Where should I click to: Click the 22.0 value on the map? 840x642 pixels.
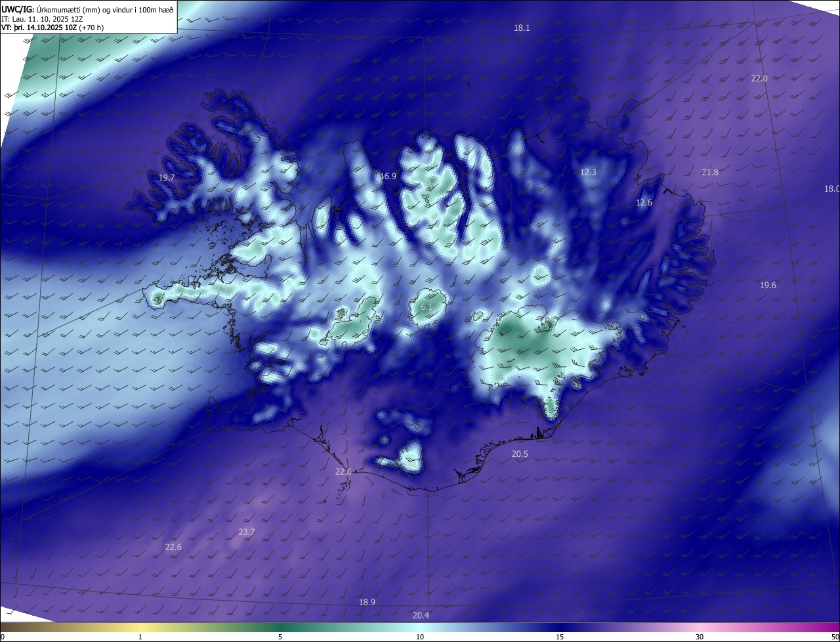pyautogui.click(x=759, y=78)
